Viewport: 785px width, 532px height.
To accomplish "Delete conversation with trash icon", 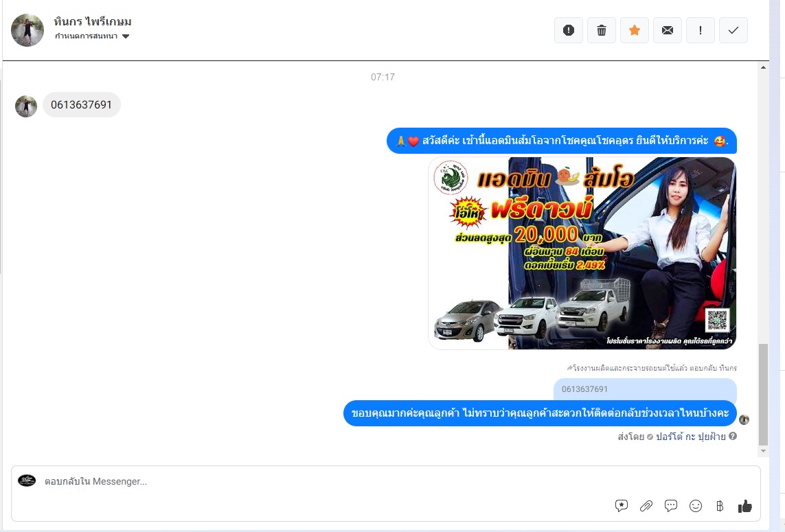I will 601,30.
